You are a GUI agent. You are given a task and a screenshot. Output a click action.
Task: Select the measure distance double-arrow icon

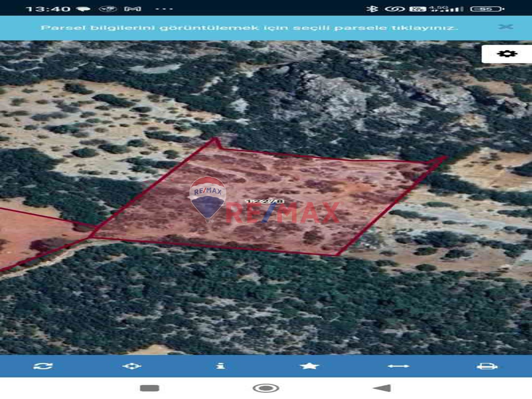(x=398, y=366)
